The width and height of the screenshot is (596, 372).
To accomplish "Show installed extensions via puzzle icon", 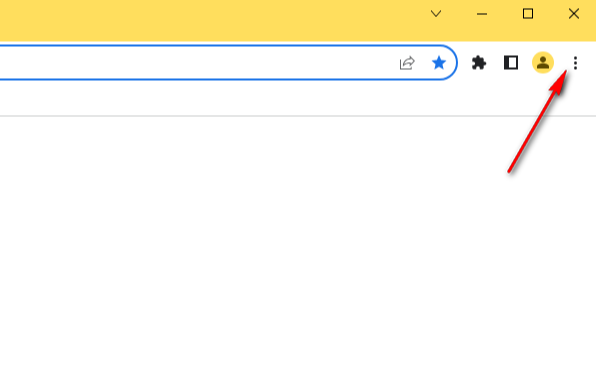I will click(x=479, y=63).
